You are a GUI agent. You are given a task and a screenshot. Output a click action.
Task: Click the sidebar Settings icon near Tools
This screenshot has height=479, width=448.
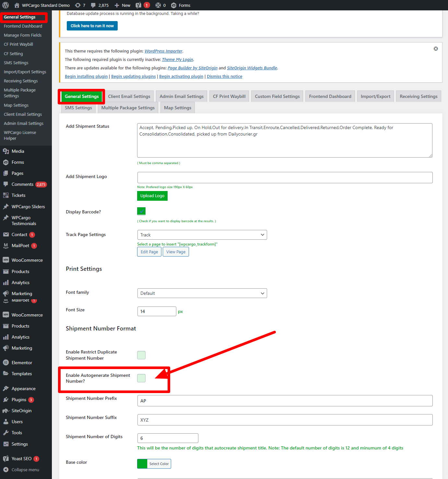pyautogui.click(x=6, y=444)
